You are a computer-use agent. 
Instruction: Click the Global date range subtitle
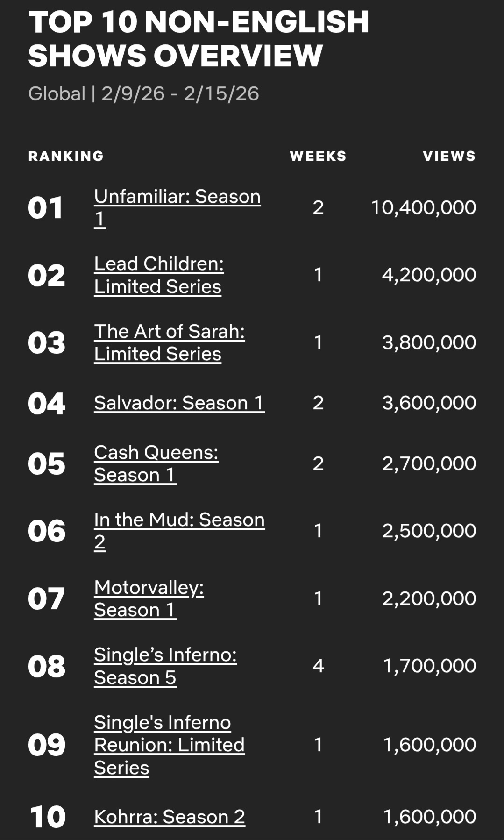click(x=143, y=93)
